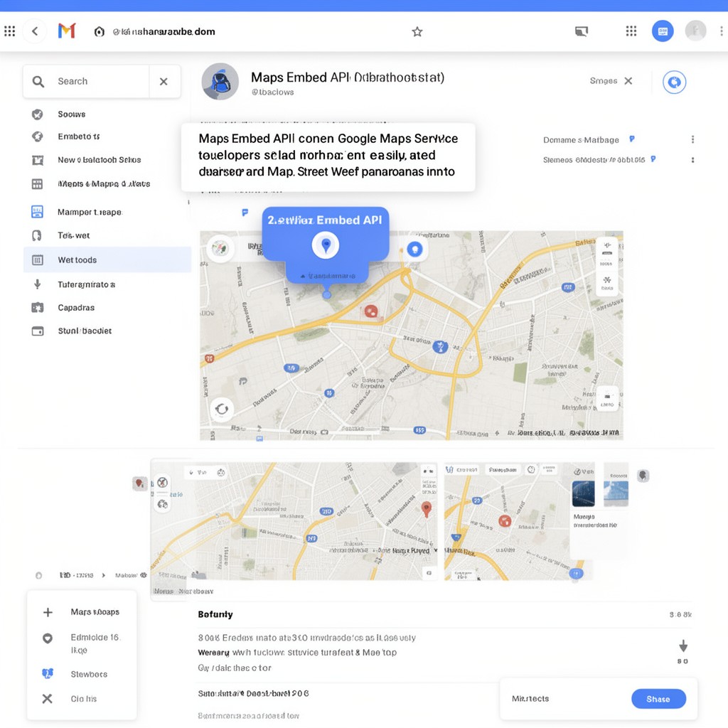Click the no-entry icon on lower map sidebar
The height and width of the screenshot is (728, 728).
point(162,483)
